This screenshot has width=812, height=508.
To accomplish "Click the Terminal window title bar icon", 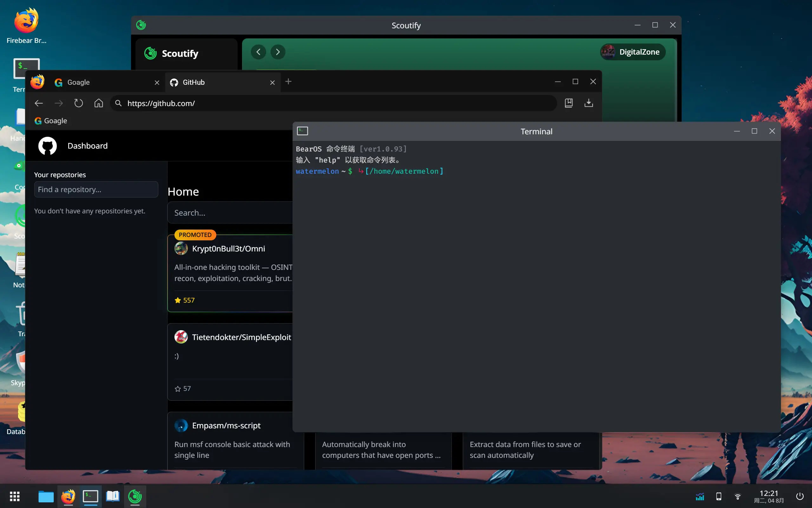I will tap(302, 131).
